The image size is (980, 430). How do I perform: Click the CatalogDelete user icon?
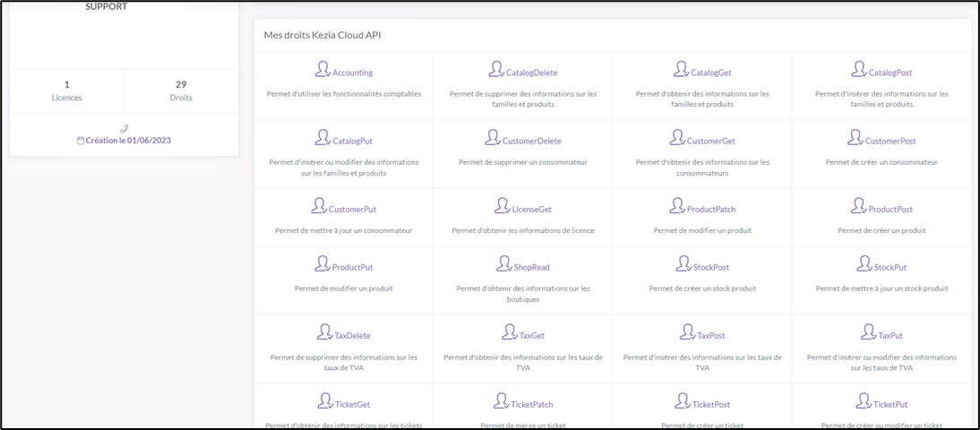pos(495,69)
